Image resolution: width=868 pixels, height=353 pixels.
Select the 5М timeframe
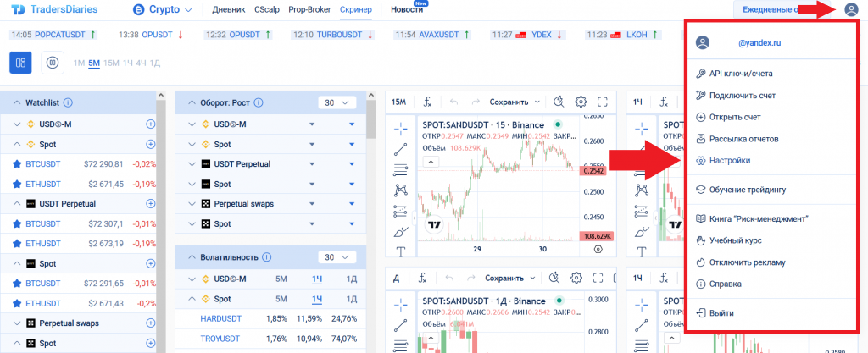click(x=94, y=63)
